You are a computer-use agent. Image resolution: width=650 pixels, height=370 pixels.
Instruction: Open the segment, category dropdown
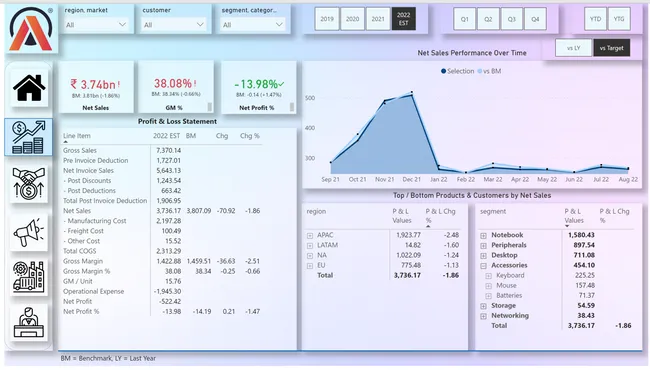click(x=252, y=25)
